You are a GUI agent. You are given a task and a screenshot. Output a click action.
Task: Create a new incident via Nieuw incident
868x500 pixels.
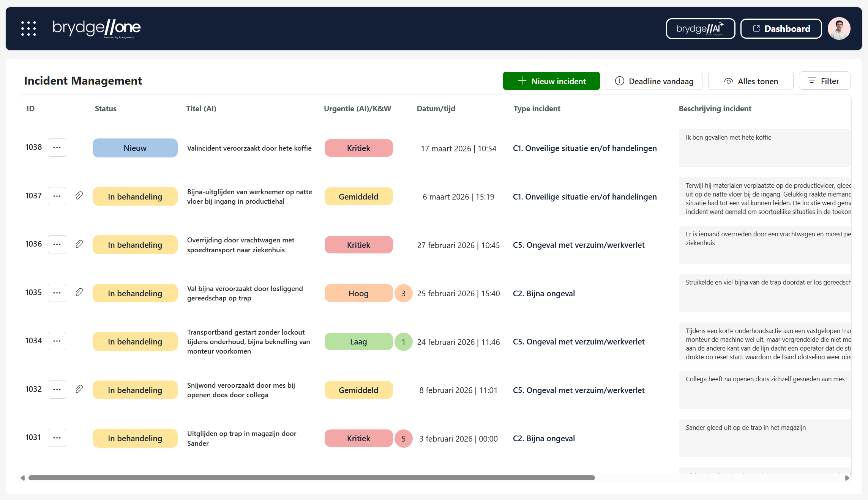click(x=551, y=81)
